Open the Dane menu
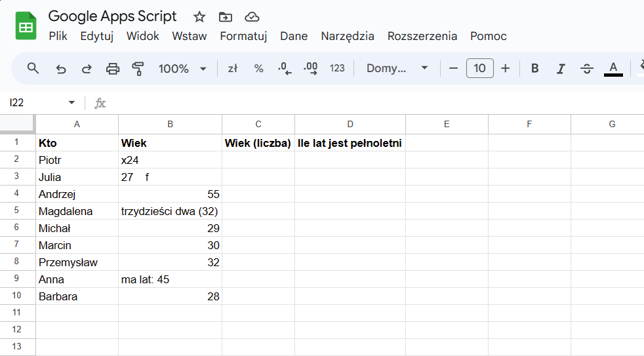Image resolution: width=644 pixels, height=356 pixels. click(294, 36)
